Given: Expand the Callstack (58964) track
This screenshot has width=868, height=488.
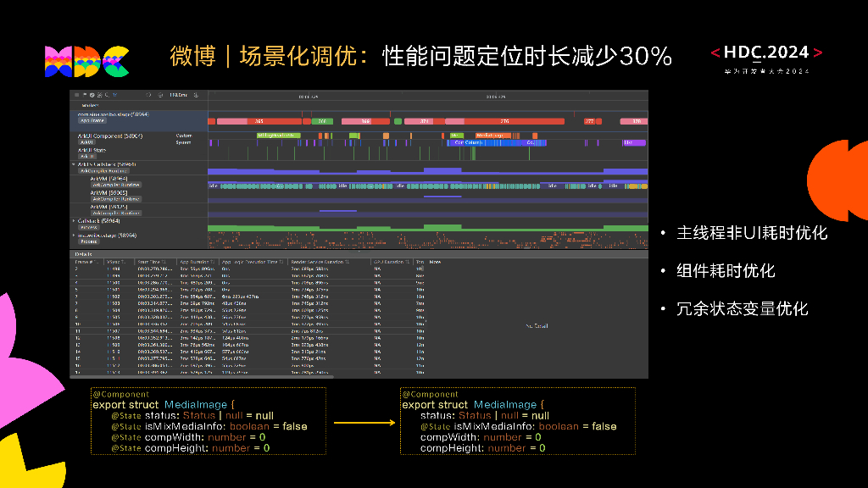Looking at the screenshot, I should (x=74, y=220).
